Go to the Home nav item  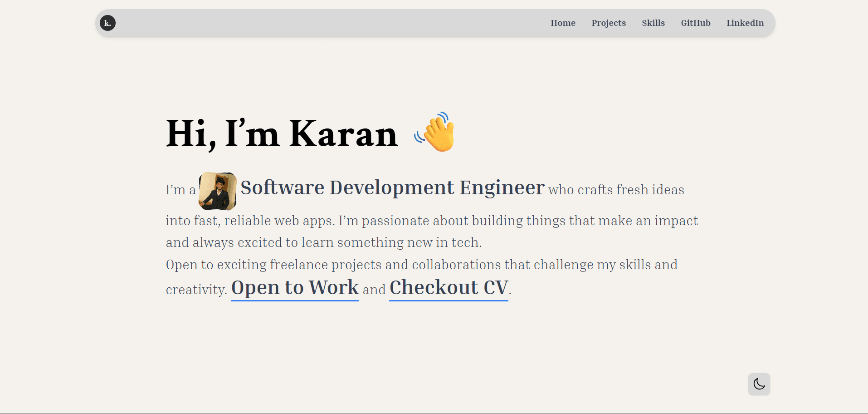563,23
